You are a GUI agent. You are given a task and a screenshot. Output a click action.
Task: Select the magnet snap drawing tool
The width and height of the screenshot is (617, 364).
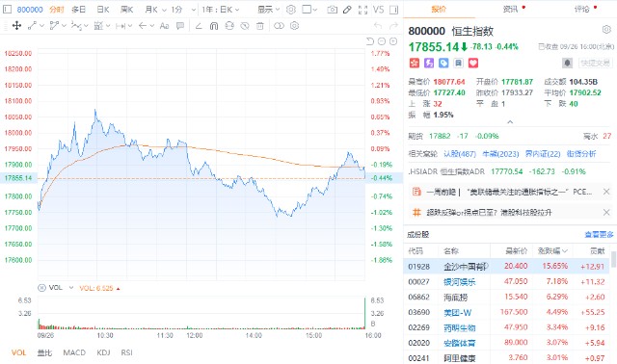[214, 26]
